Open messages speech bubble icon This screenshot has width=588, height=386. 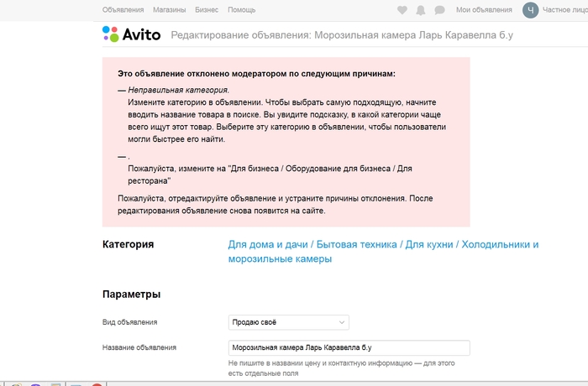click(x=440, y=10)
